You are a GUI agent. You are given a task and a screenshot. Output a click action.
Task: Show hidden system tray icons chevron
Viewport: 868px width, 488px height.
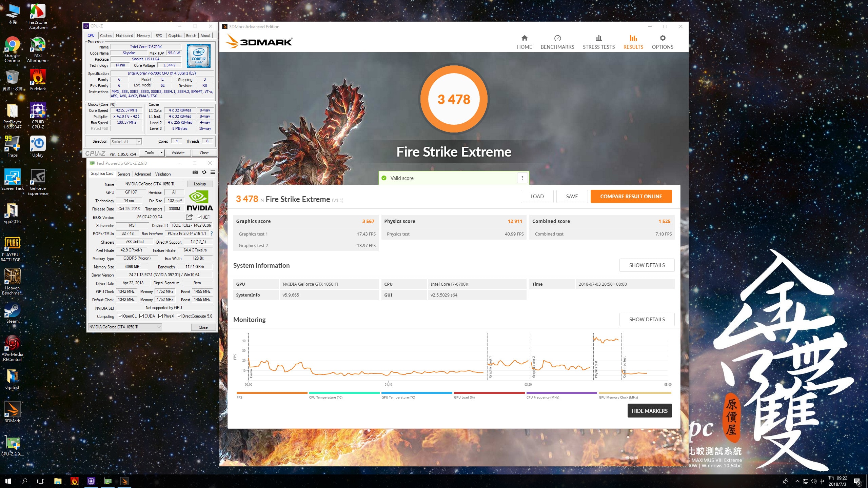[x=797, y=481]
